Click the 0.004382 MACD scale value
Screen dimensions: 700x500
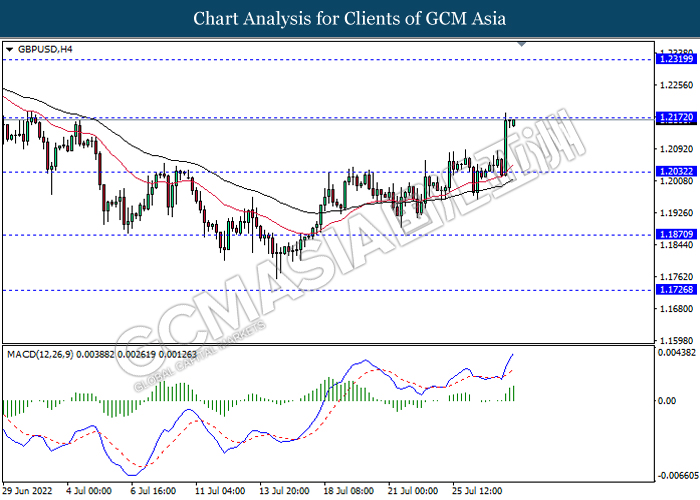(x=677, y=353)
